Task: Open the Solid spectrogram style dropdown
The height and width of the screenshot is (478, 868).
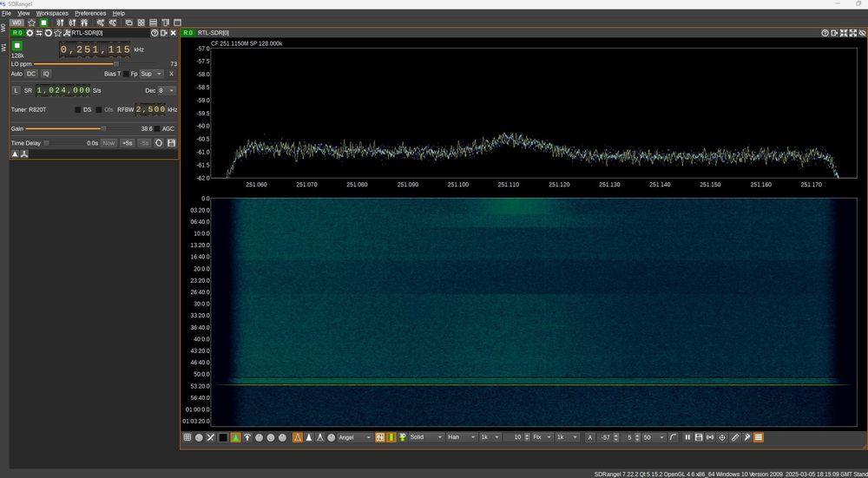Action: (x=426, y=437)
